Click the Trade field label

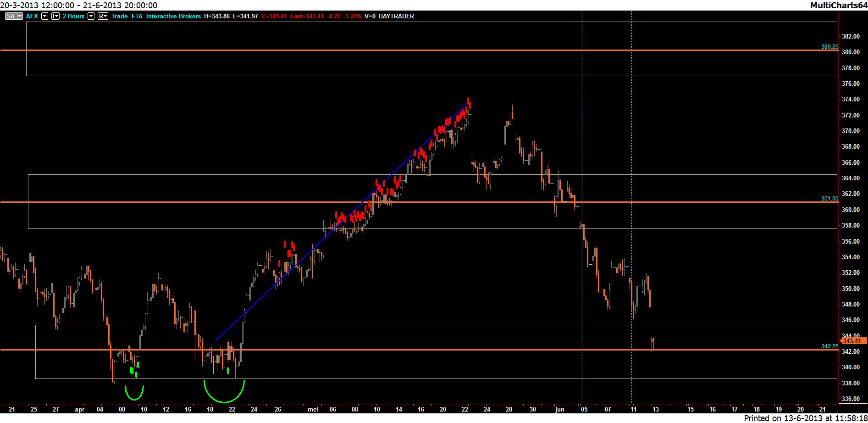coord(119,16)
